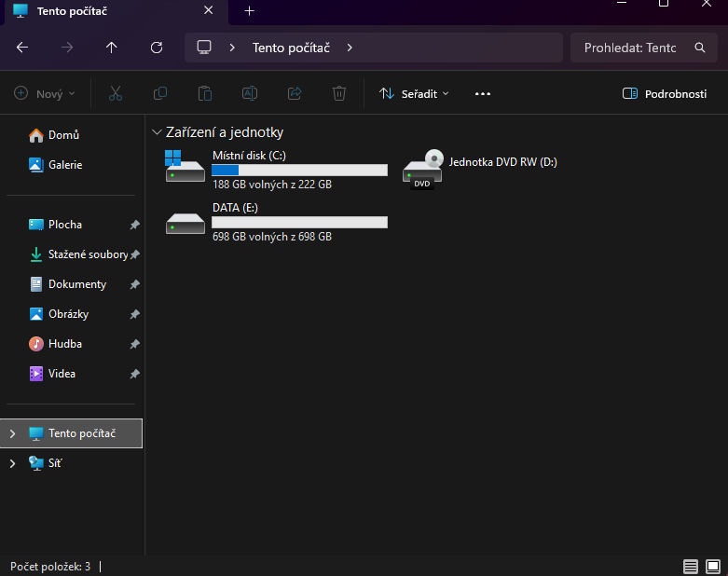Expand the Tento počítač tree node
728x576 pixels.
[x=13, y=433]
